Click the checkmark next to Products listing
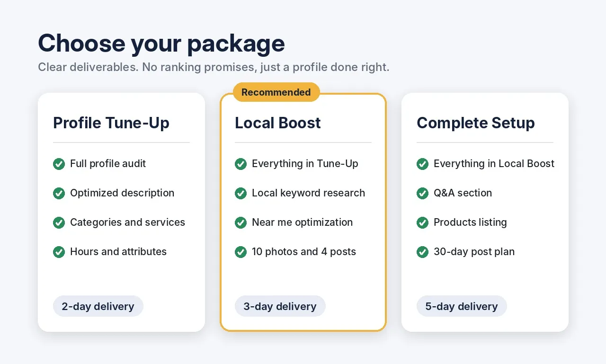Viewport: 606px width, 364px height. pos(422,222)
